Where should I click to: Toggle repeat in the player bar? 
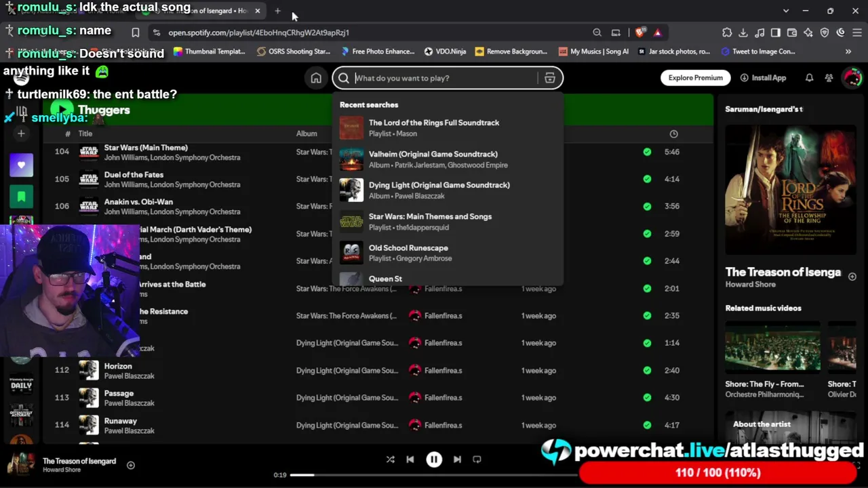(x=477, y=460)
